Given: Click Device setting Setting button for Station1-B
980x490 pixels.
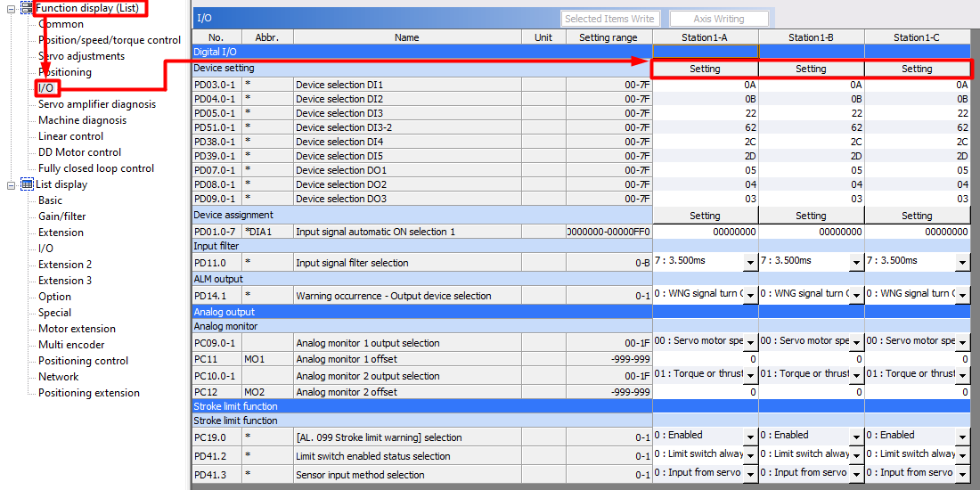Looking at the screenshot, I should pos(812,69).
